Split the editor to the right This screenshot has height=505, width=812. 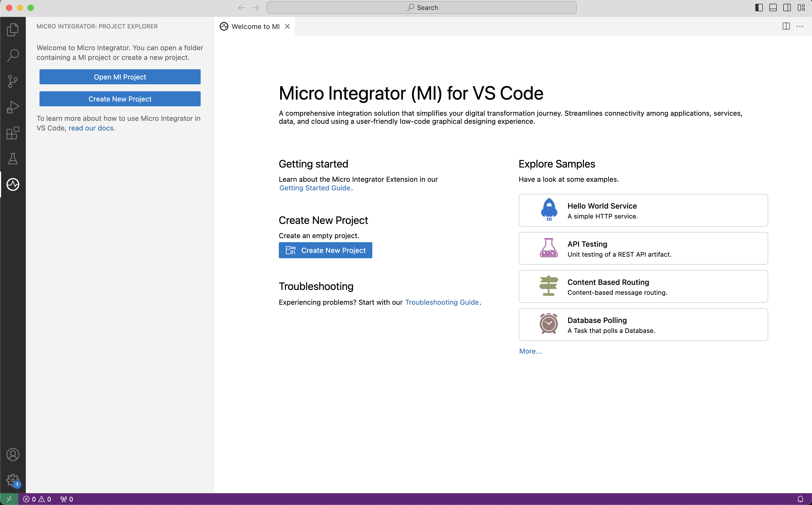click(786, 26)
